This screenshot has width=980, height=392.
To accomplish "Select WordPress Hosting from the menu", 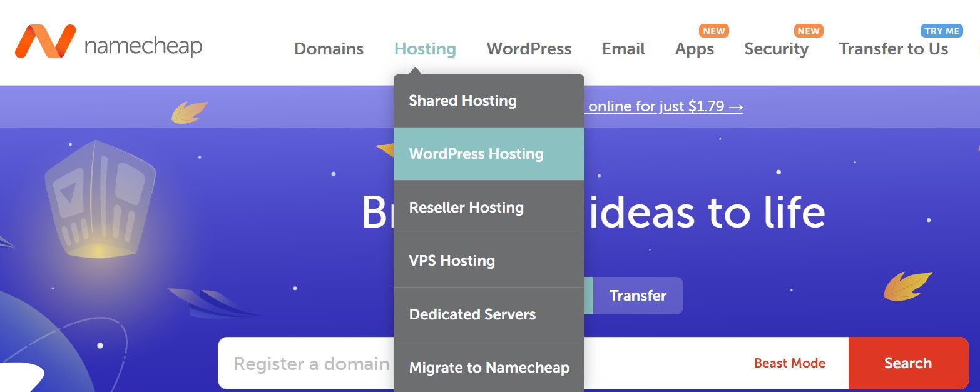I will point(476,154).
